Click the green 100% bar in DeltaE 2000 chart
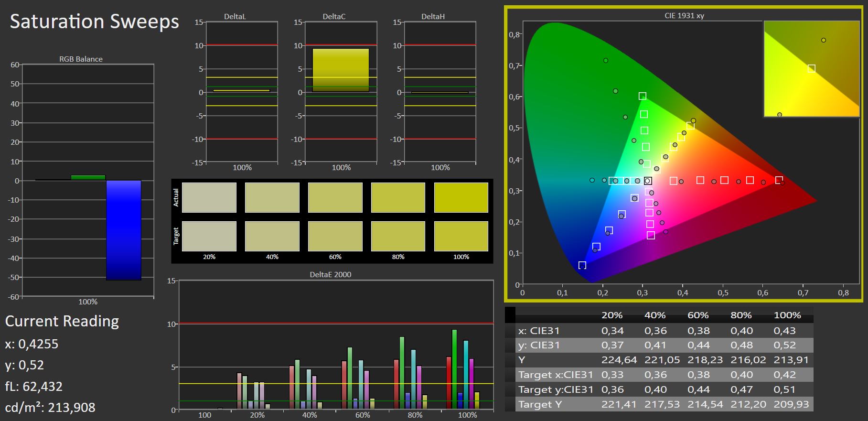This screenshot has height=421, width=868. pos(454,370)
